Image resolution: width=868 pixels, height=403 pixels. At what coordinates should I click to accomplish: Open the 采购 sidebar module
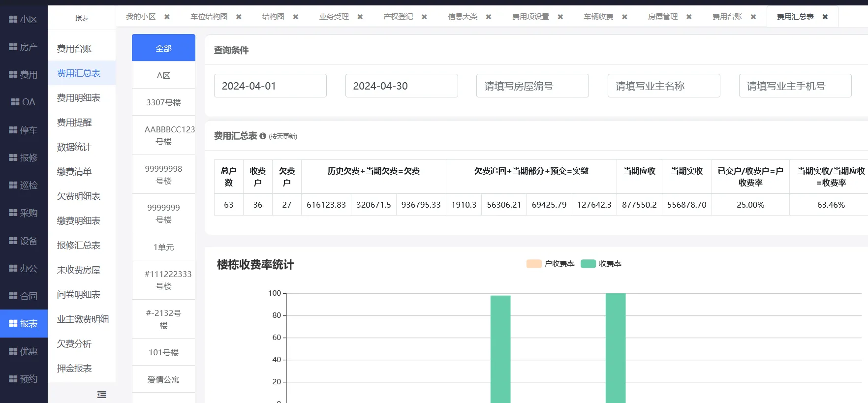pyautogui.click(x=24, y=213)
